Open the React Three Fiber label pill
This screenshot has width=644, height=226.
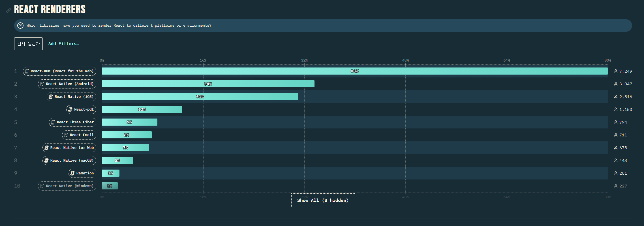72,122
